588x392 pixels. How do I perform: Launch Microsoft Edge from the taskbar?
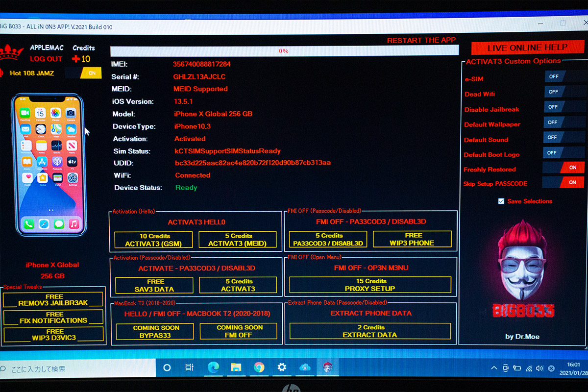213,367
